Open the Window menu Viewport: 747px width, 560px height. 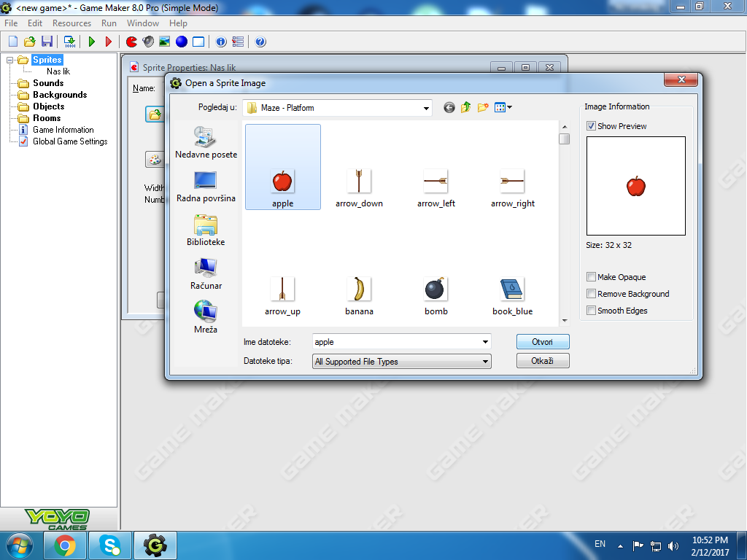[143, 23]
